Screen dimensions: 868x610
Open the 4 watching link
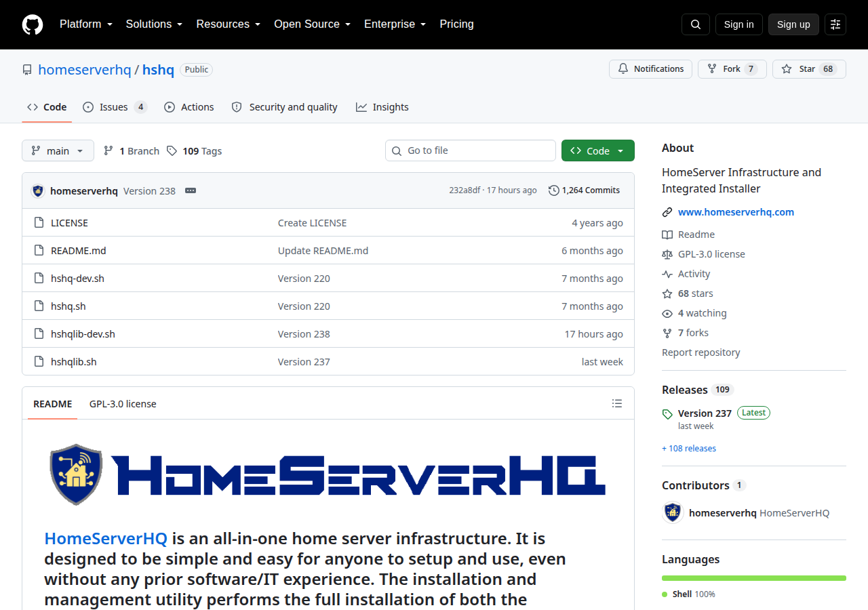(694, 313)
